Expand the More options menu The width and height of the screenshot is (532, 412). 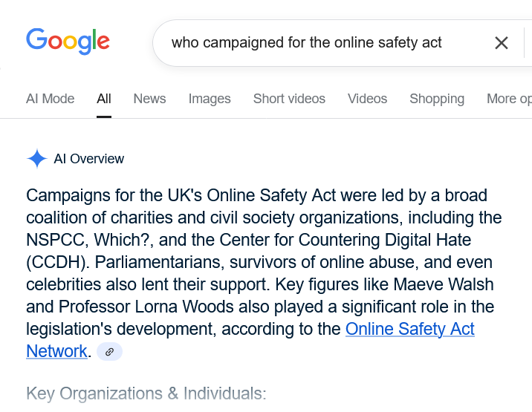point(509,99)
